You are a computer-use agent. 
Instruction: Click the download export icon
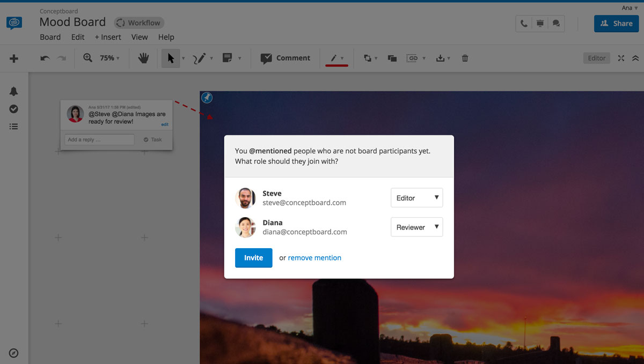click(x=441, y=58)
